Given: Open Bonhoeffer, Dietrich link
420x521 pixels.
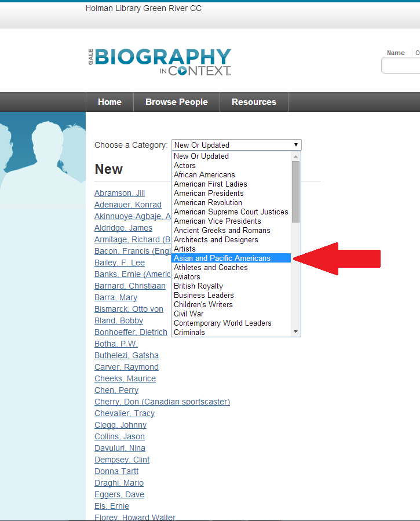Looking at the screenshot, I should coord(131,333).
